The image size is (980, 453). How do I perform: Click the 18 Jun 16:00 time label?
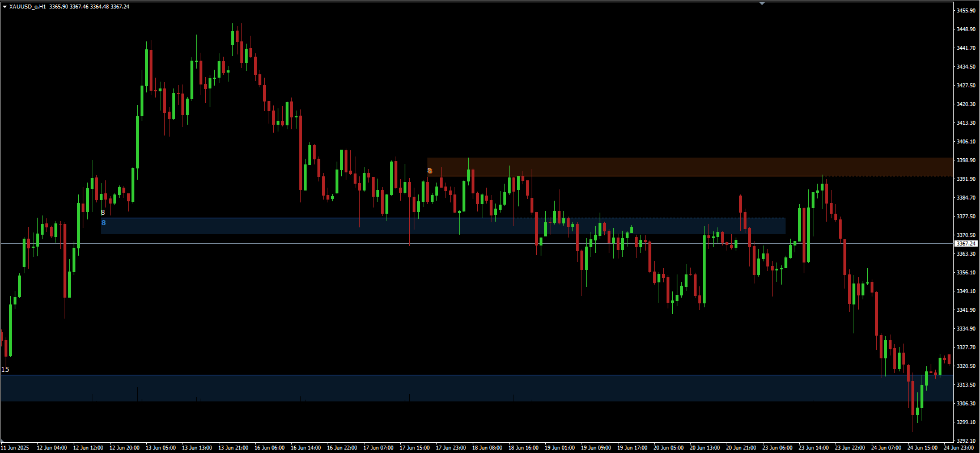point(523,448)
